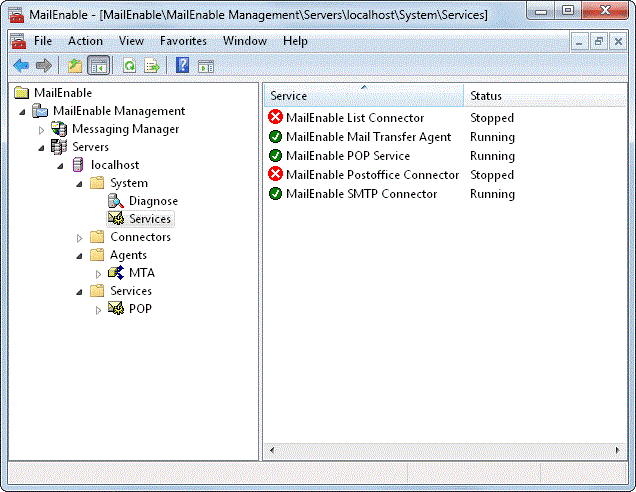Click the Export List toolbar icon
Image resolution: width=636 pixels, height=492 pixels.
click(x=152, y=66)
